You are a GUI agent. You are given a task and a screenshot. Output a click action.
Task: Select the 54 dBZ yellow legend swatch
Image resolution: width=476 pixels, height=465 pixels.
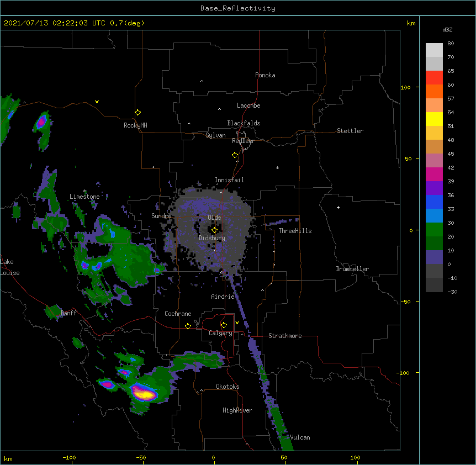tap(434, 119)
